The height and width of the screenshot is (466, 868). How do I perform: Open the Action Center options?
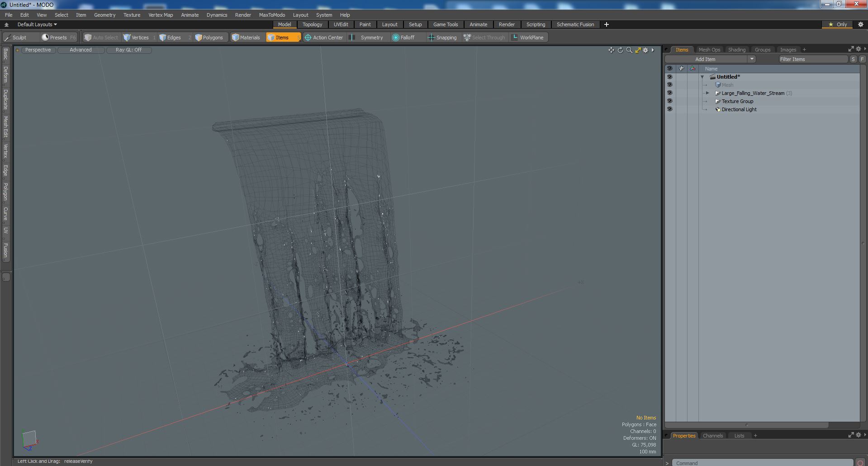(324, 38)
